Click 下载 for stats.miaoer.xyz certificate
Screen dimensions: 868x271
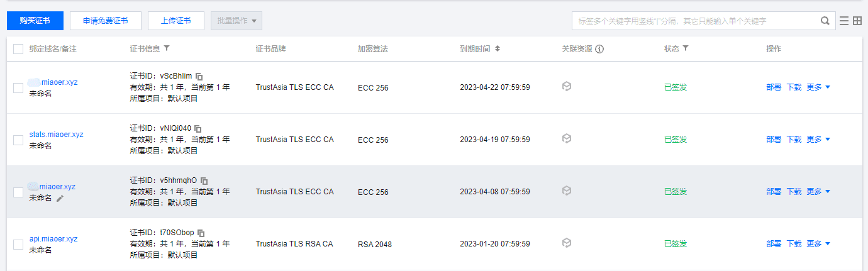(x=794, y=140)
